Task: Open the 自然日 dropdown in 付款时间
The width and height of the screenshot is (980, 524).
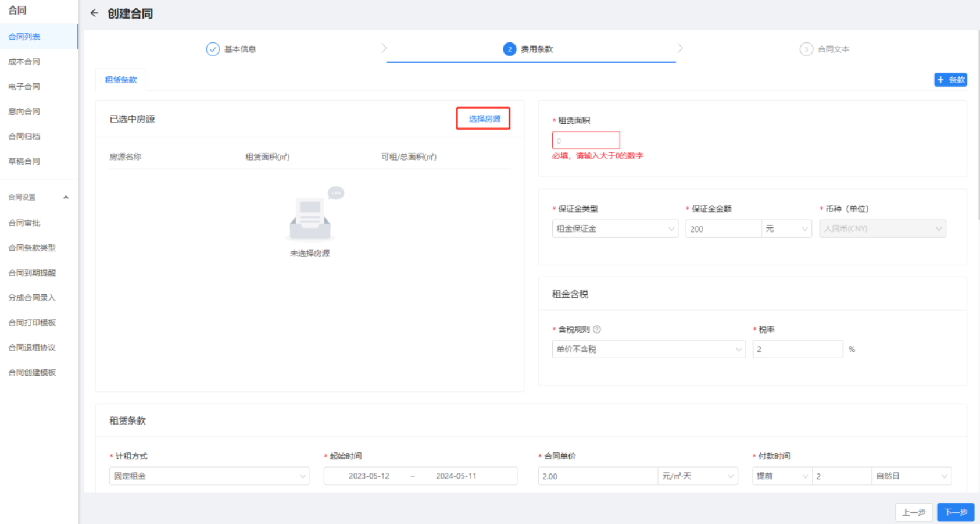Action: coord(911,476)
